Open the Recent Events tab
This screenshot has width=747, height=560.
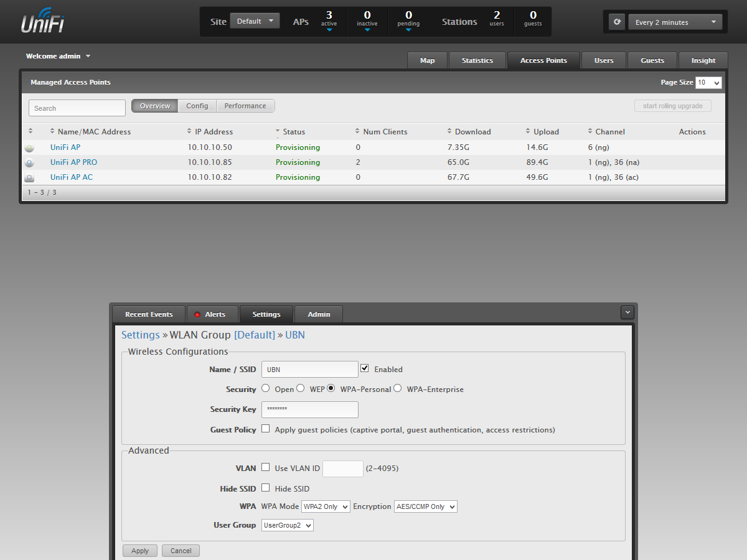[149, 314]
